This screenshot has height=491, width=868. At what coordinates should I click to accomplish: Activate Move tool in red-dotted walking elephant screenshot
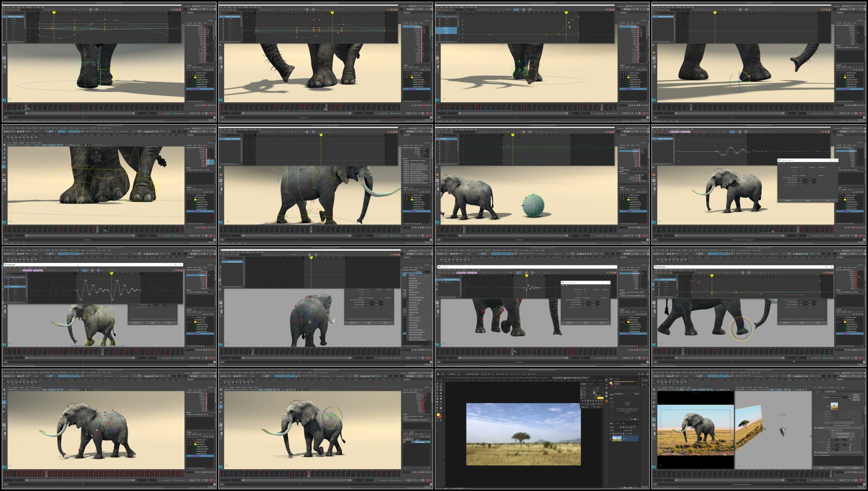click(x=4, y=402)
